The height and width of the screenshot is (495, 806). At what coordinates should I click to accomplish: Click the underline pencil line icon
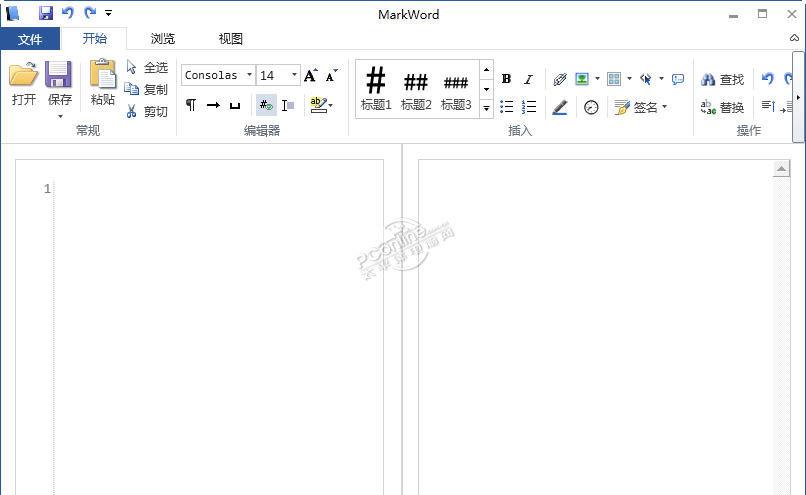pos(560,107)
